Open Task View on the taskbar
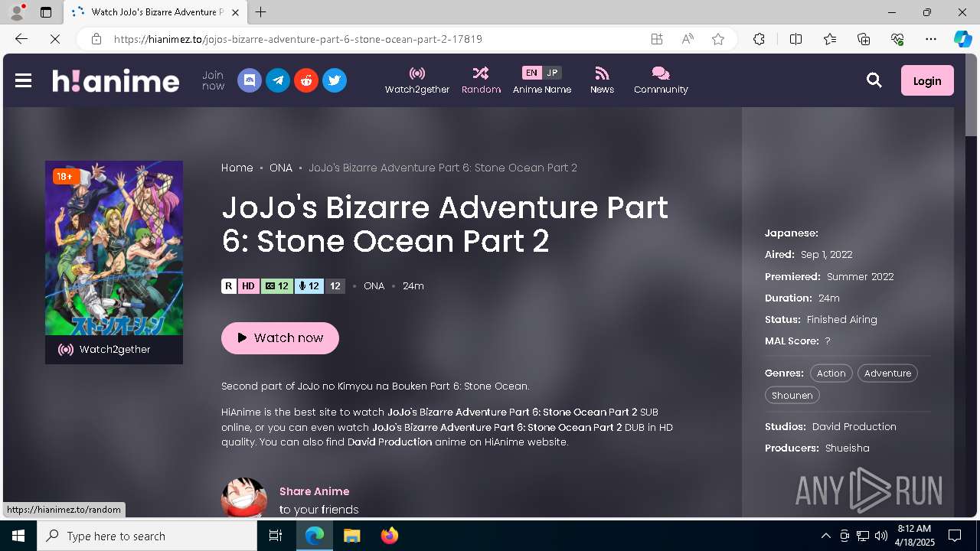This screenshot has width=980, height=551. 276,536
